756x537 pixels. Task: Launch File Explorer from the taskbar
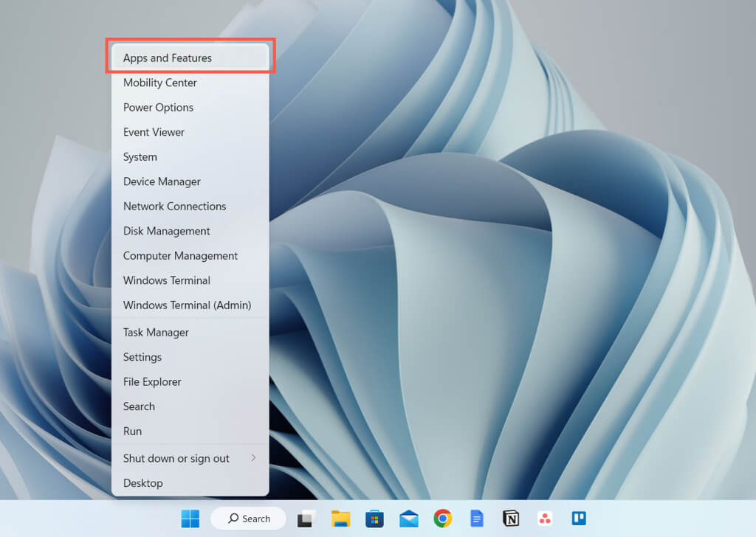tap(340, 519)
